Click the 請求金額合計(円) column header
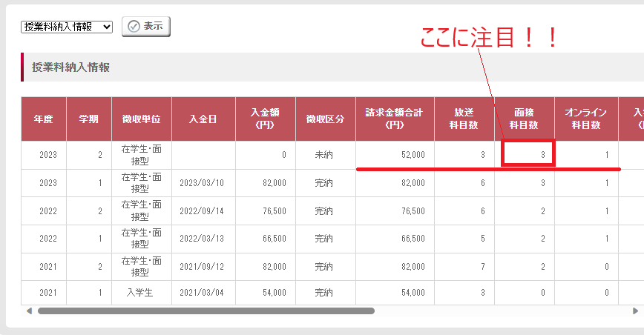644x335 pixels. pyautogui.click(x=395, y=119)
